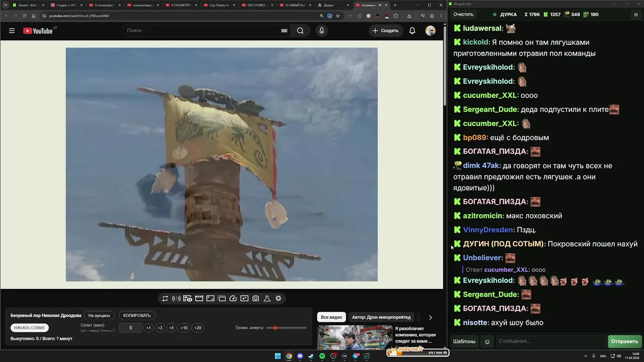
Task: Click the username kickold in chat
Action: [x=476, y=42]
